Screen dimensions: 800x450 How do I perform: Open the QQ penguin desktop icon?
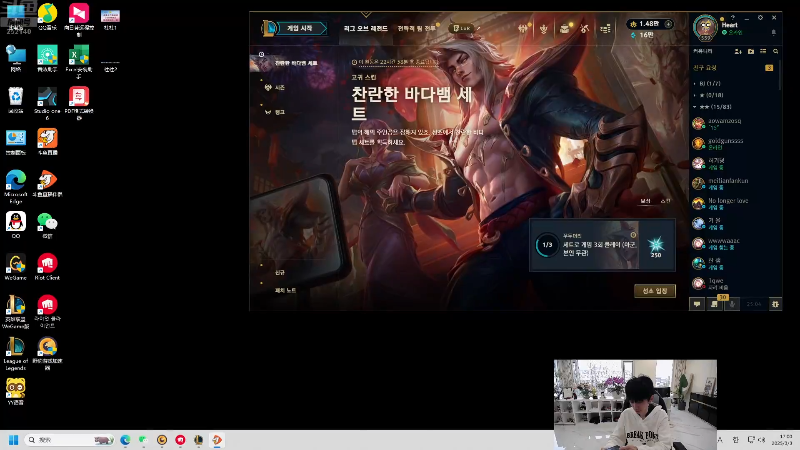coord(16,225)
